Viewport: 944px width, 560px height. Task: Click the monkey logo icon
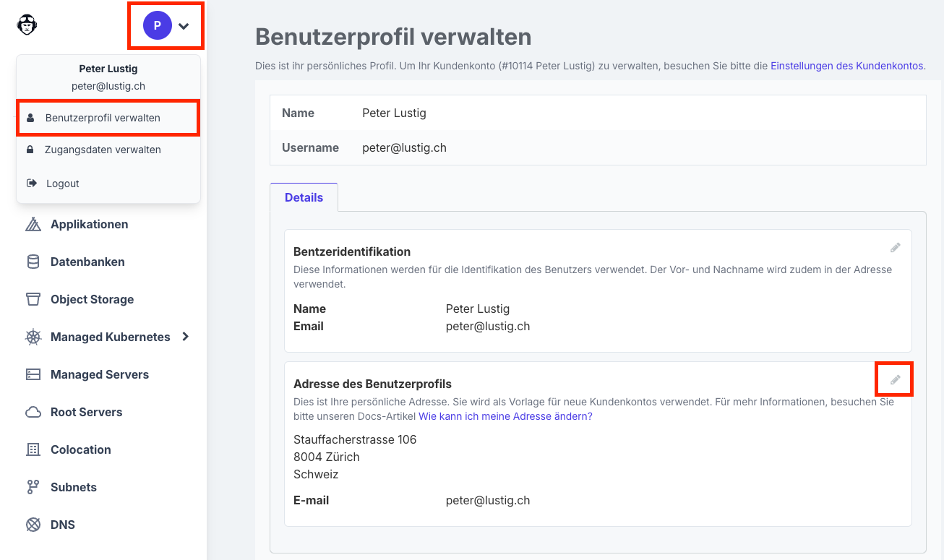coord(27,25)
